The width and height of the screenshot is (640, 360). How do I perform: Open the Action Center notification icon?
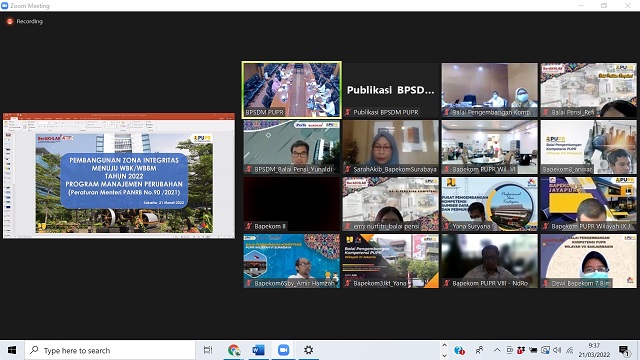click(x=624, y=350)
